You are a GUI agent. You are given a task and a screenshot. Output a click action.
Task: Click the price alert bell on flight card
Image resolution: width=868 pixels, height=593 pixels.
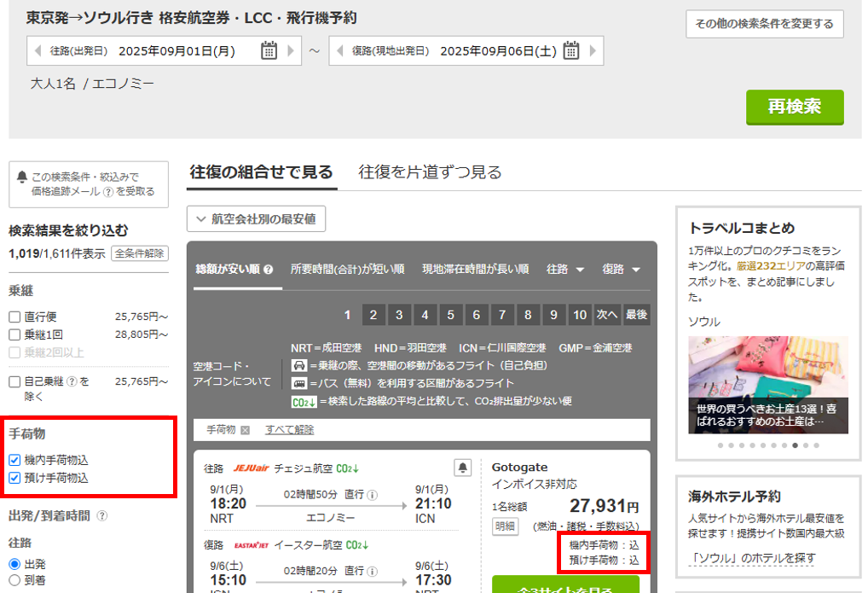[462, 467]
